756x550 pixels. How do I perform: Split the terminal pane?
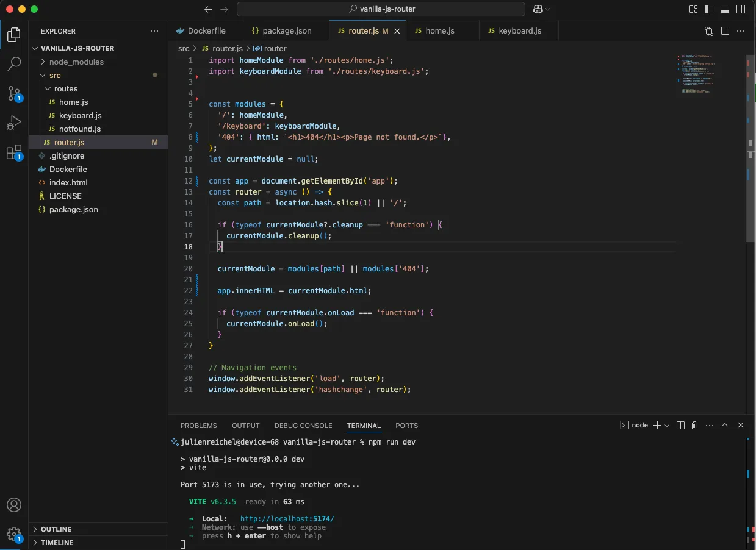681,426
